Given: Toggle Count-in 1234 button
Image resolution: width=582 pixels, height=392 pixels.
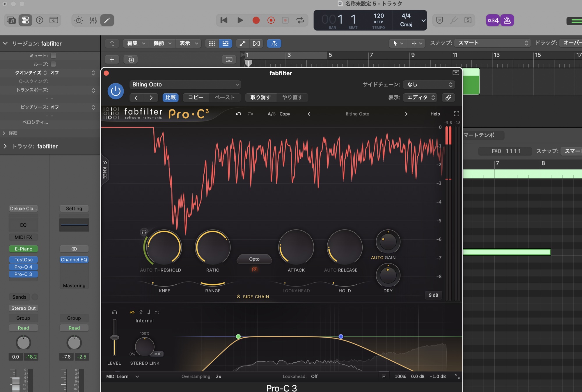Looking at the screenshot, I should pos(493,20).
